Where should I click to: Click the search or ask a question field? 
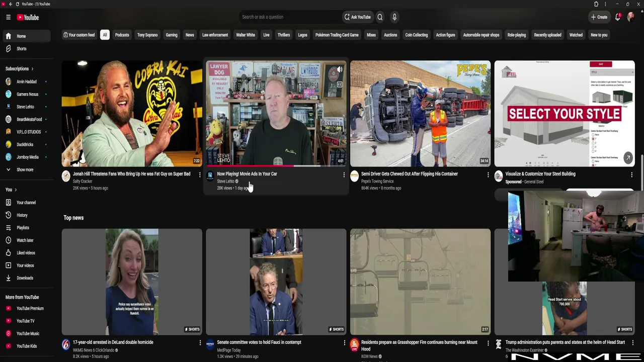(290, 17)
